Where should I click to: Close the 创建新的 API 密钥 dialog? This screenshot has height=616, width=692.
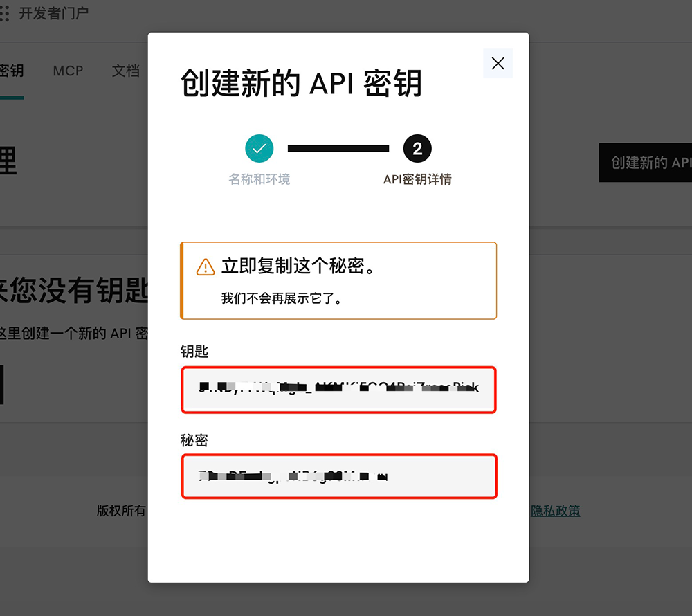coord(498,63)
